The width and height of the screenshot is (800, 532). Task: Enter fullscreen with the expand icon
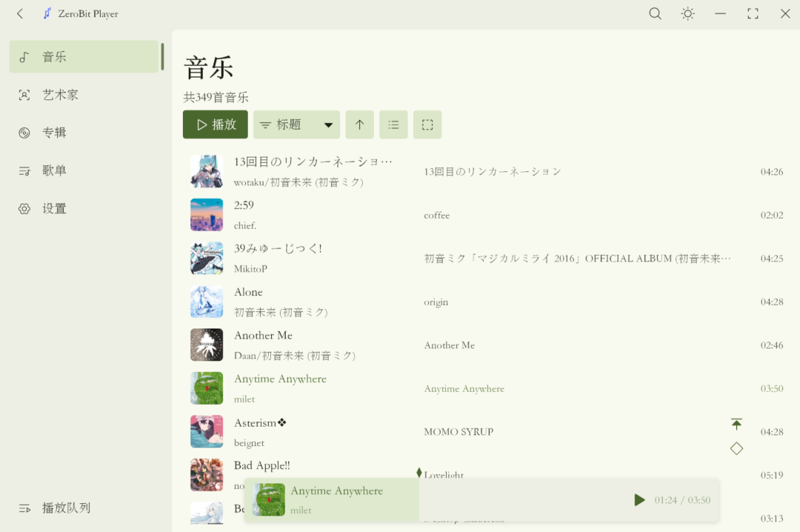tap(753, 14)
